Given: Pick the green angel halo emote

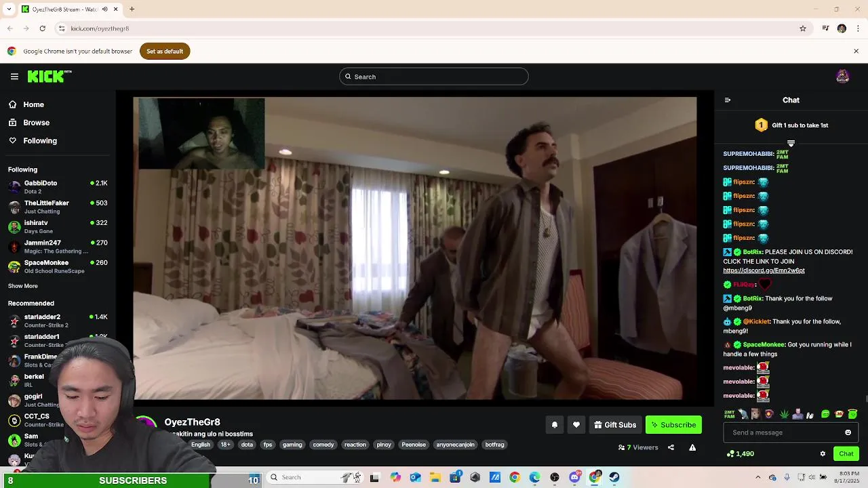Looking at the screenshot, I should 852,413.
